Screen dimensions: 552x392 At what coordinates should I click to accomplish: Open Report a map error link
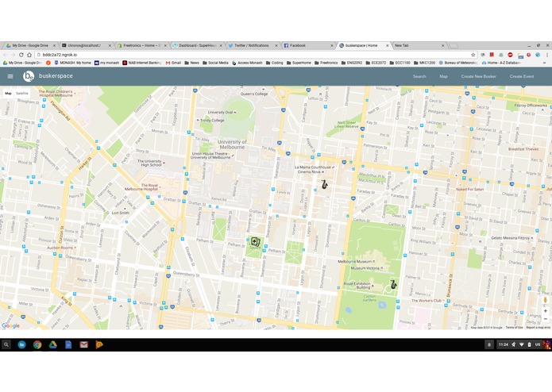(x=538, y=327)
